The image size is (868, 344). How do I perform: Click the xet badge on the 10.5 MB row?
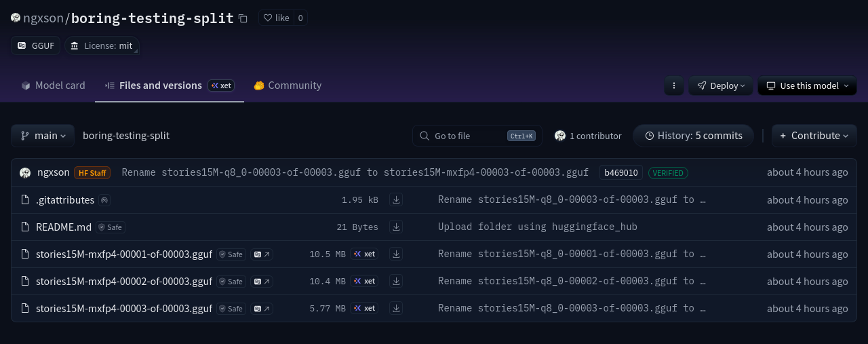[x=364, y=254]
